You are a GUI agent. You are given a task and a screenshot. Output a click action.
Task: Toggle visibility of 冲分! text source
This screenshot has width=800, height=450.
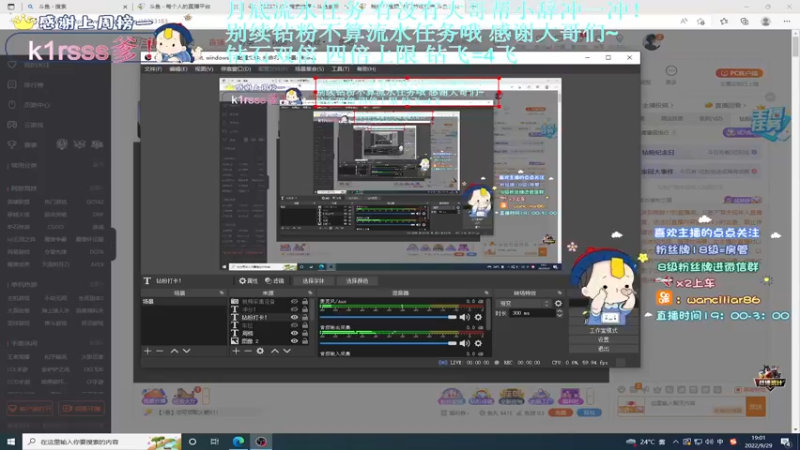[x=294, y=309]
